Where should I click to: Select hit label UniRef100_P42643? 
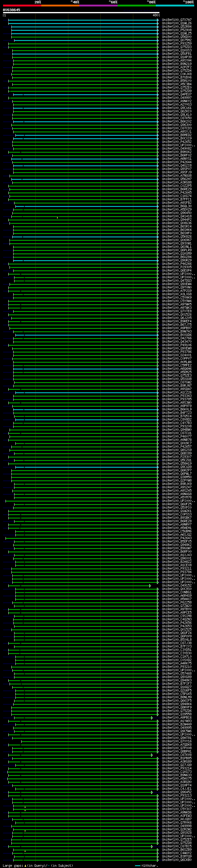[177, 538]
